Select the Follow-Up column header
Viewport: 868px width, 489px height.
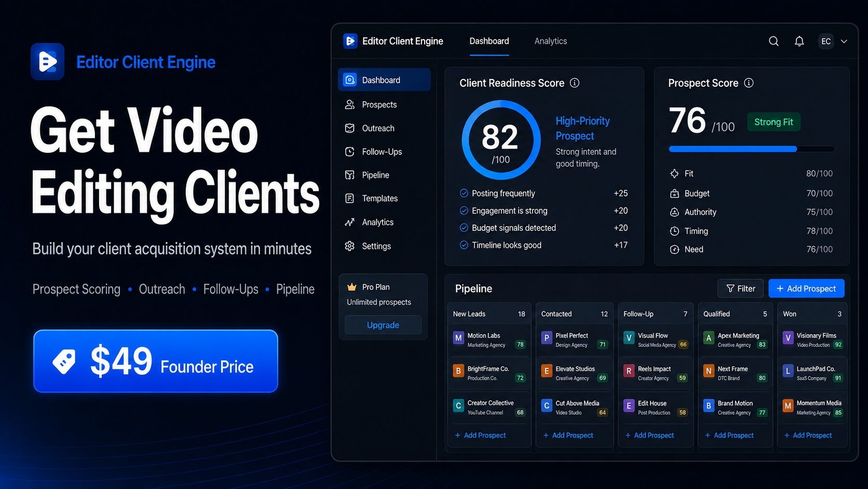pos(655,314)
